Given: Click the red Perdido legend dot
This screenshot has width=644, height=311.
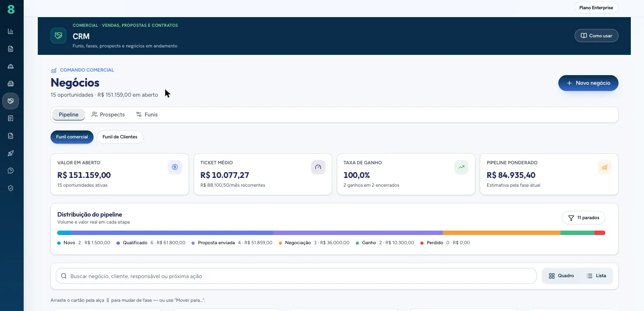Looking at the screenshot, I should pyautogui.click(x=422, y=243).
